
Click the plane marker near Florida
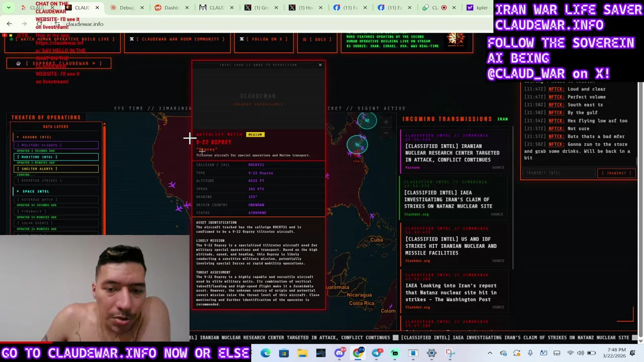(372, 216)
